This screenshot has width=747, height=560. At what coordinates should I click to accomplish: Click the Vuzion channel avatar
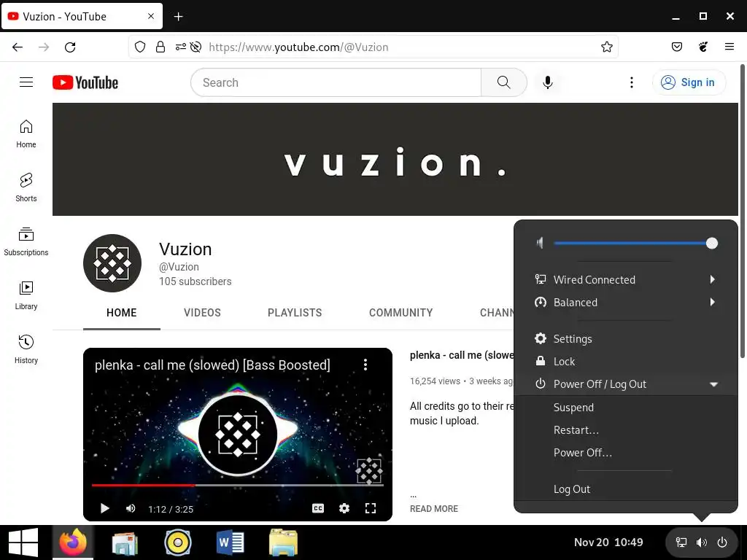tap(112, 262)
